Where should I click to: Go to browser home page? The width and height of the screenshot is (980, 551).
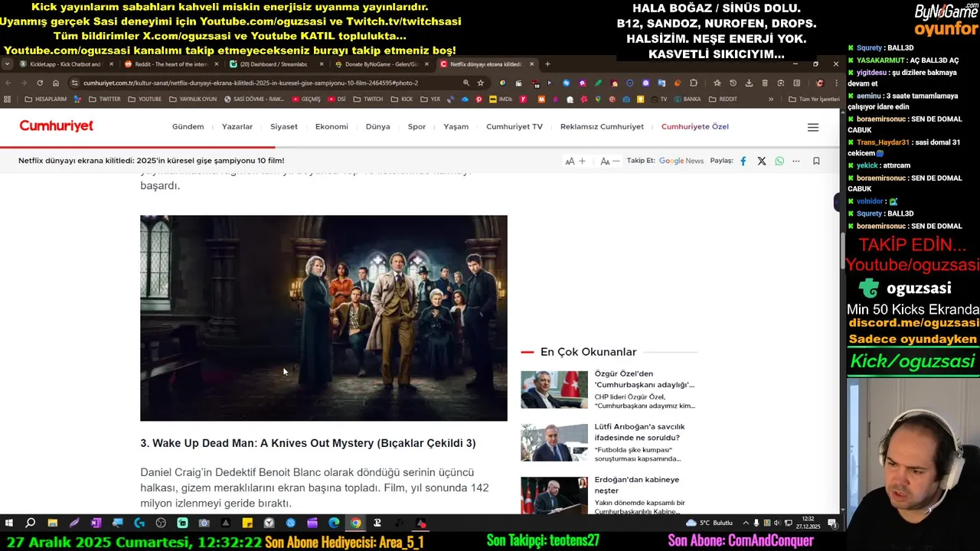click(56, 83)
